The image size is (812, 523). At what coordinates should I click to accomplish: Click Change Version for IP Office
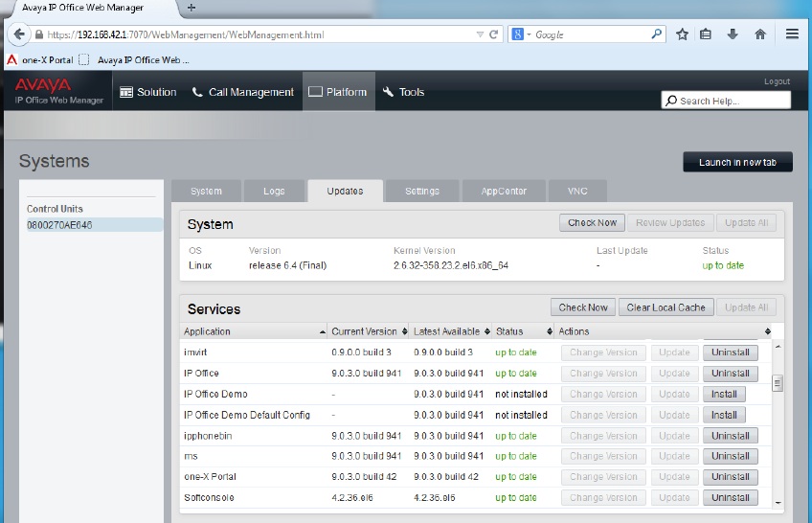pos(603,374)
